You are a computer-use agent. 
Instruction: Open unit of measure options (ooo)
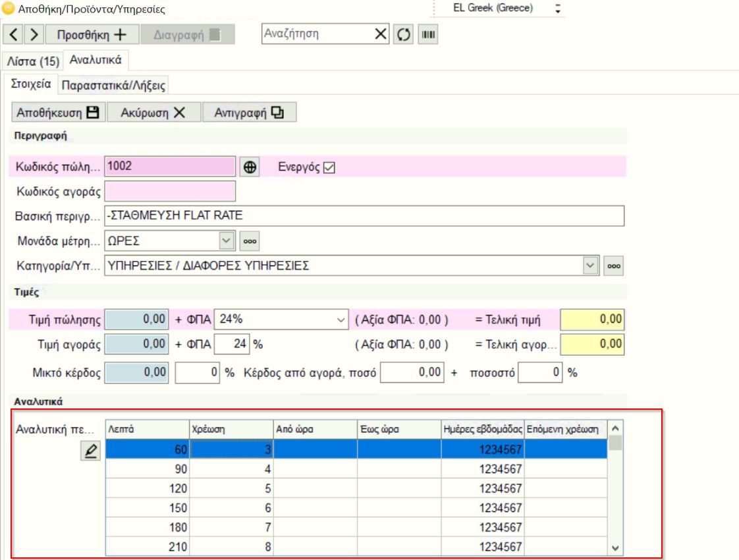[x=250, y=241]
